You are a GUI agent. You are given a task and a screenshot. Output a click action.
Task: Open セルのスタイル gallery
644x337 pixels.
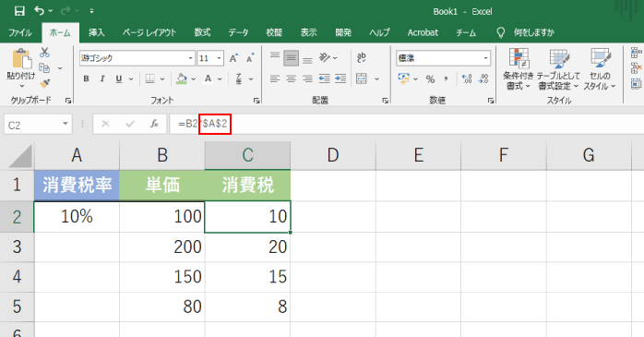(x=600, y=69)
